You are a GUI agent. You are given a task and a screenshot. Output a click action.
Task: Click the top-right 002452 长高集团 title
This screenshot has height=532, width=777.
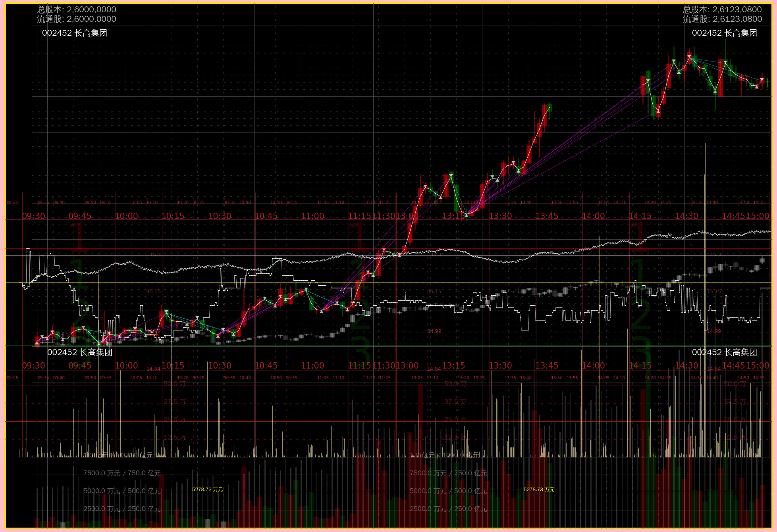pyautogui.click(x=724, y=33)
